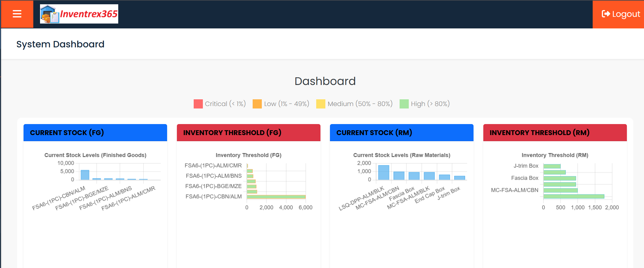The image size is (644, 268).
Task: Click the System Dashboard page title
Action: (60, 44)
